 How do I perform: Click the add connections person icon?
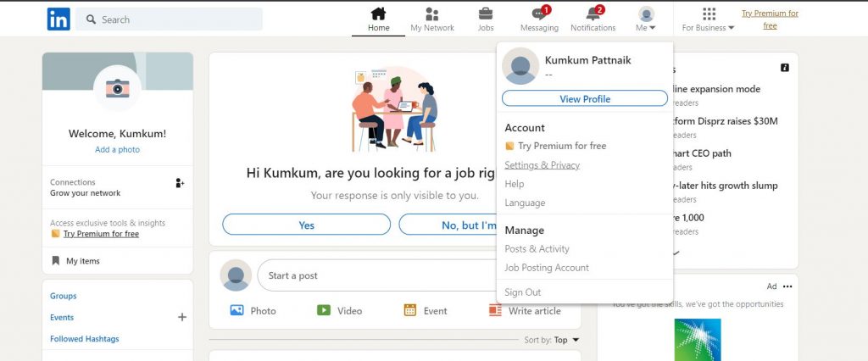pyautogui.click(x=180, y=182)
